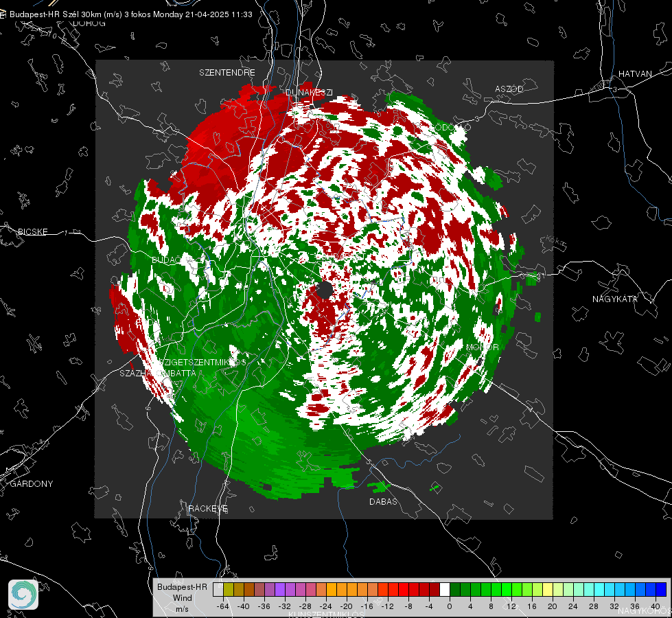Viewport: 672px width, 618px height.
Task: Select the ASZOD label on the map
Action: click(x=509, y=89)
